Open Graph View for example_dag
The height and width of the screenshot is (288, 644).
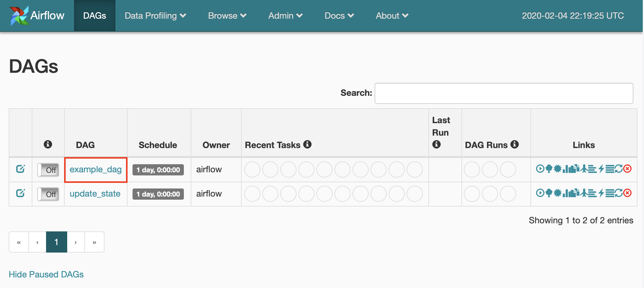click(558, 170)
